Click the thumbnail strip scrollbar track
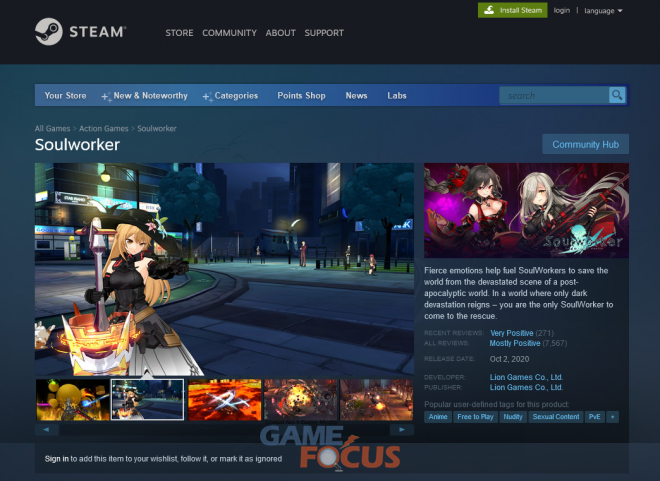Image resolution: width=660 pixels, height=481 pixels. [x=224, y=430]
